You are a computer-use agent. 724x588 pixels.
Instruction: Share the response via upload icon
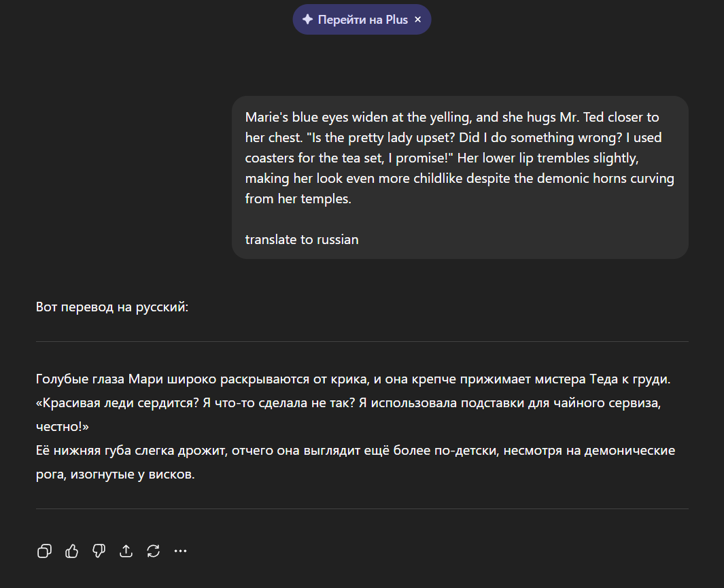click(126, 551)
